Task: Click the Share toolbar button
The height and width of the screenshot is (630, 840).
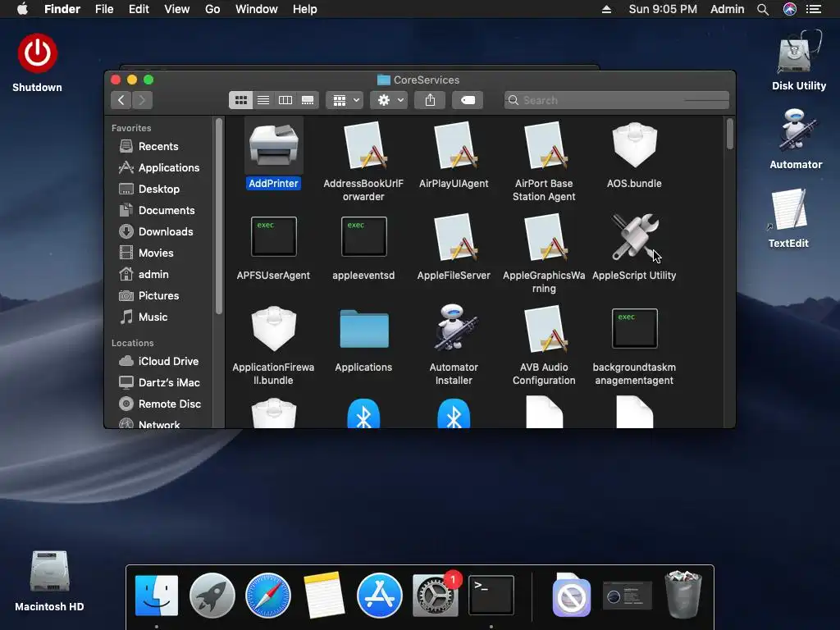Action: click(430, 100)
